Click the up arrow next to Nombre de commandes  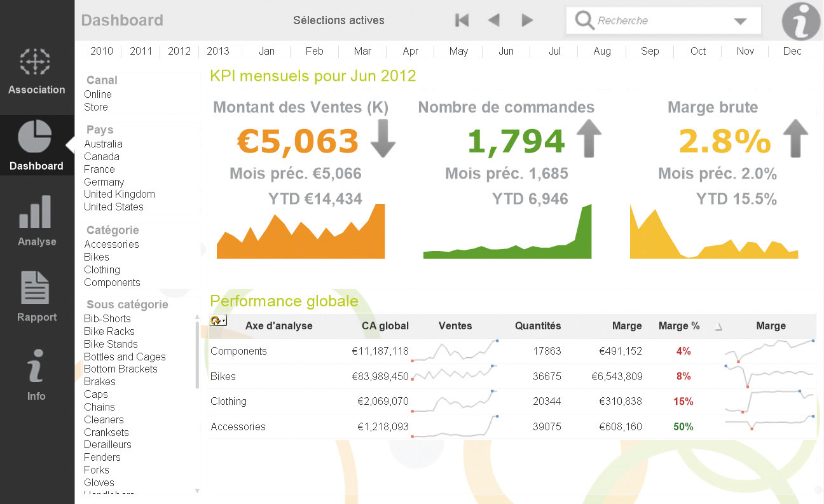coord(589,138)
